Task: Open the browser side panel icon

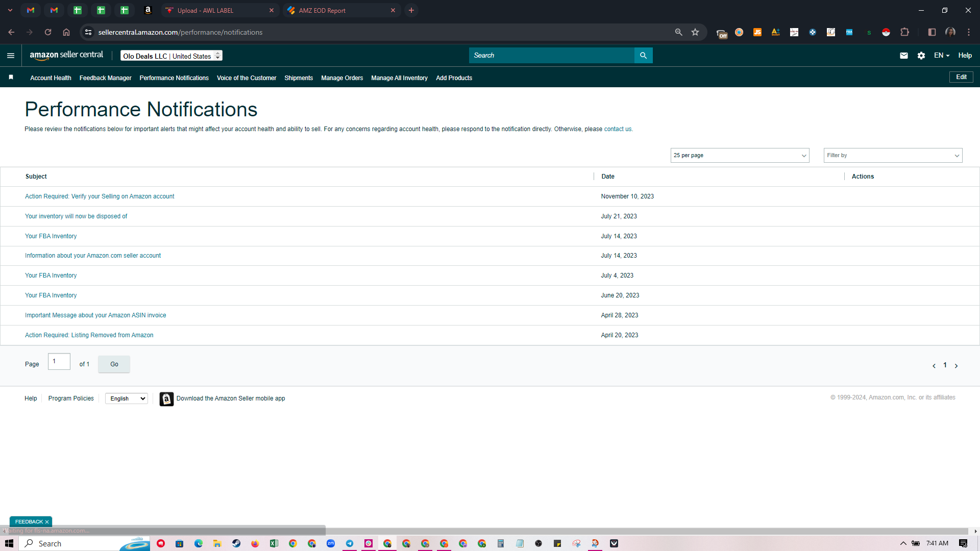Action: coord(932,32)
